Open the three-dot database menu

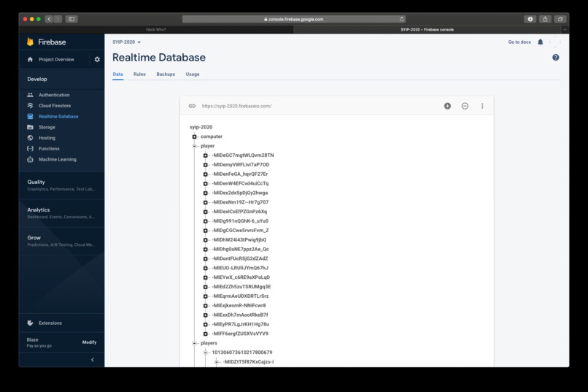(482, 106)
